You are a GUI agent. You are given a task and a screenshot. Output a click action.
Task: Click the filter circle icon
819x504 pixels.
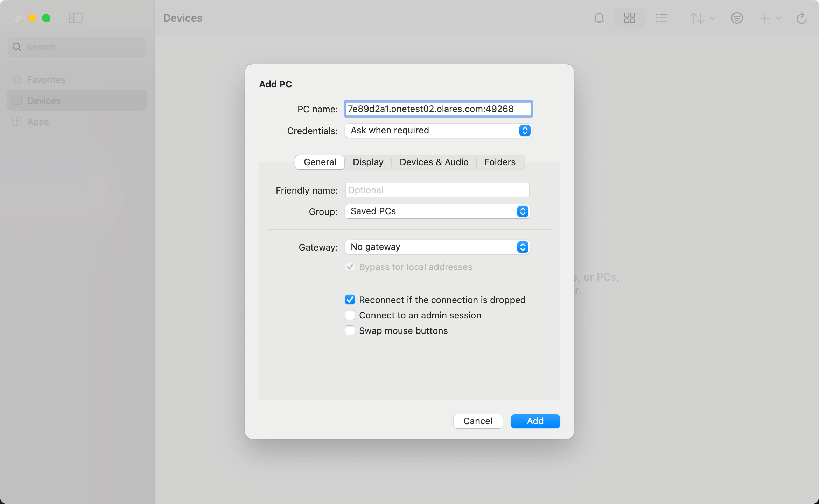pyautogui.click(x=737, y=18)
